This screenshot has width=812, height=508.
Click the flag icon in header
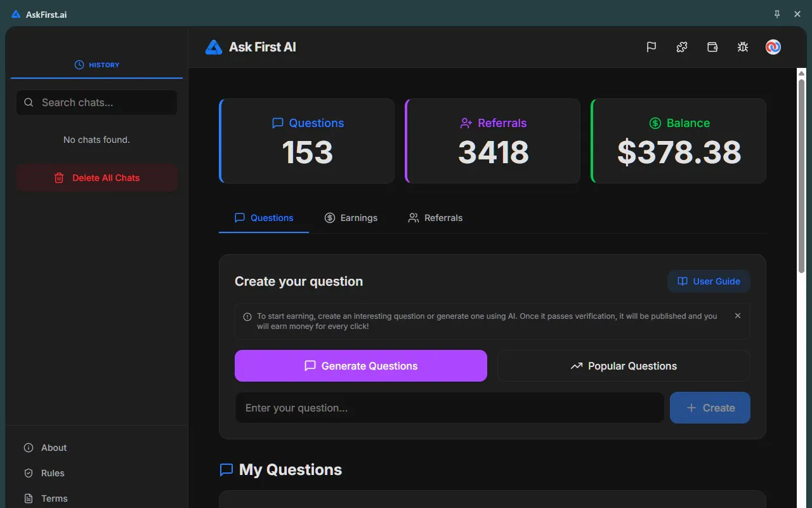651,47
